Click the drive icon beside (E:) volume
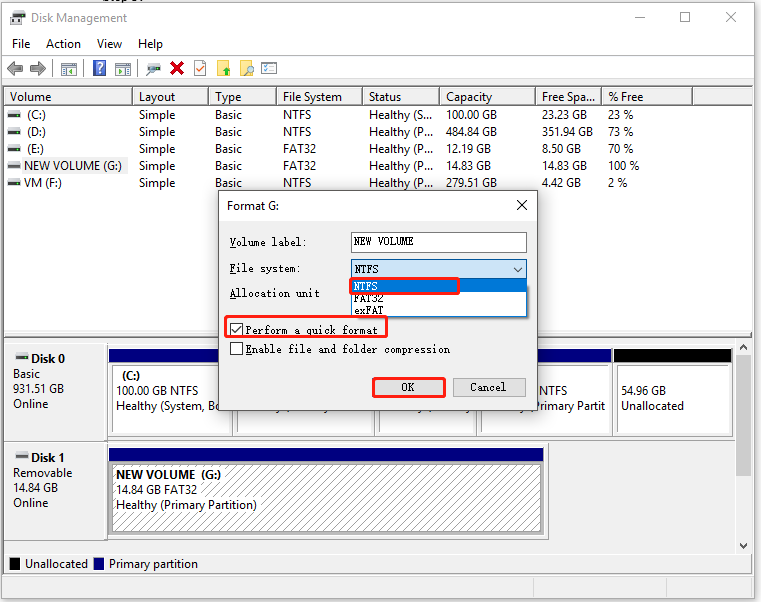 tap(15, 149)
